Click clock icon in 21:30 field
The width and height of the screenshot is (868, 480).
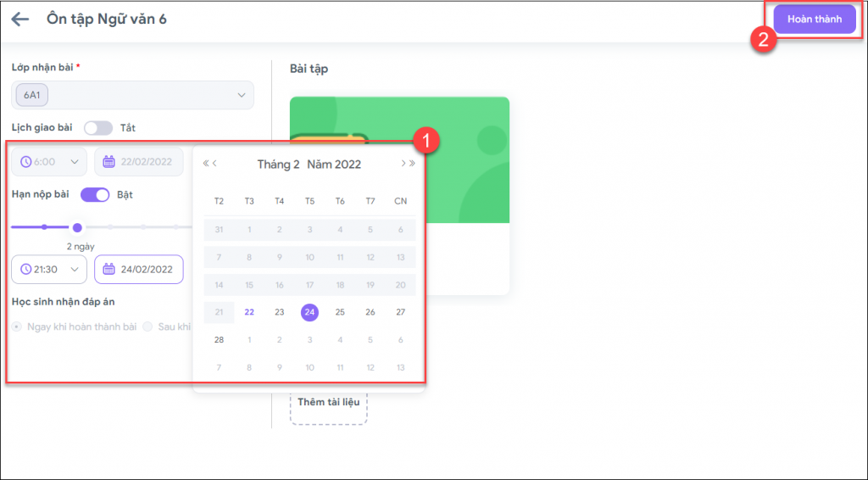26,270
